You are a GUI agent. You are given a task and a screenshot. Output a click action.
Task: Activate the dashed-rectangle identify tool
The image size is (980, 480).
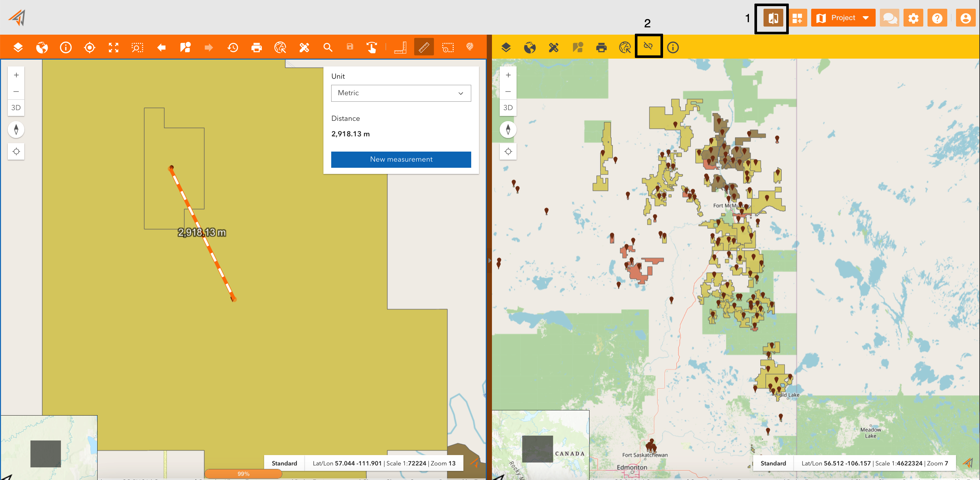click(448, 48)
